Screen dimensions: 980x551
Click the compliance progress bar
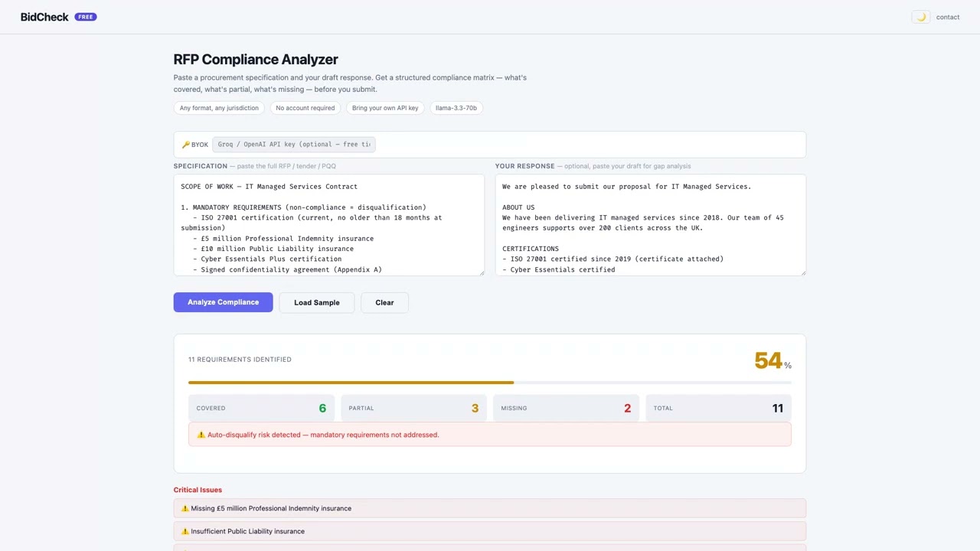click(490, 382)
